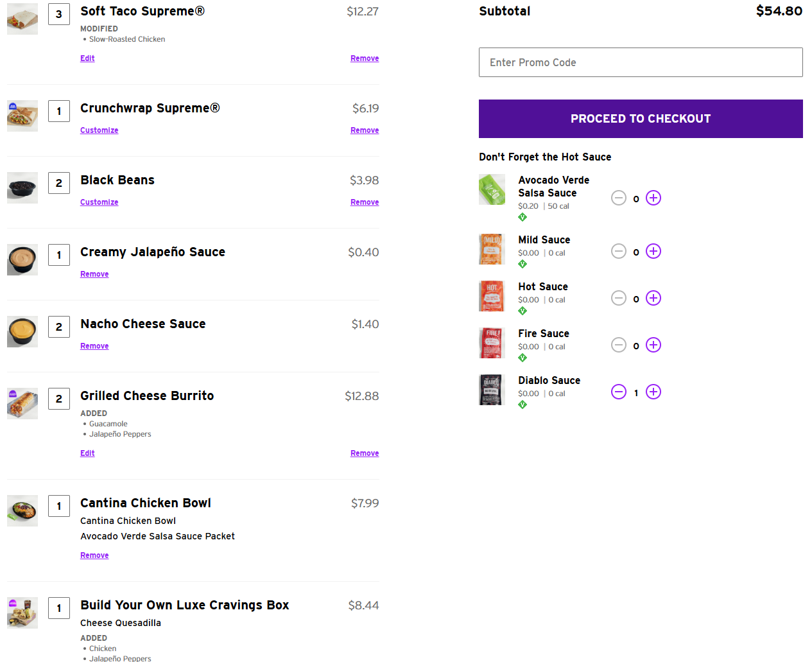Remove Creamy Jalapeño Sauce from cart

pyautogui.click(x=94, y=274)
